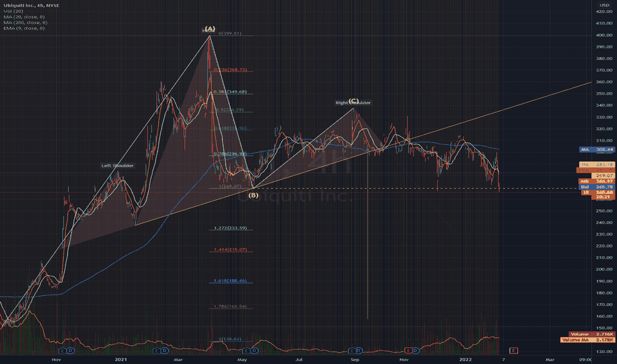
Task: Click the blue MA 302.44 price tag
Action: (x=596, y=150)
